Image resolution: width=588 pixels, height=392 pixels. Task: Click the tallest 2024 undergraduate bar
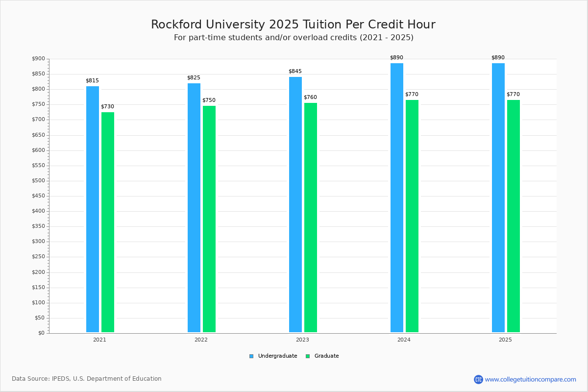click(396, 196)
